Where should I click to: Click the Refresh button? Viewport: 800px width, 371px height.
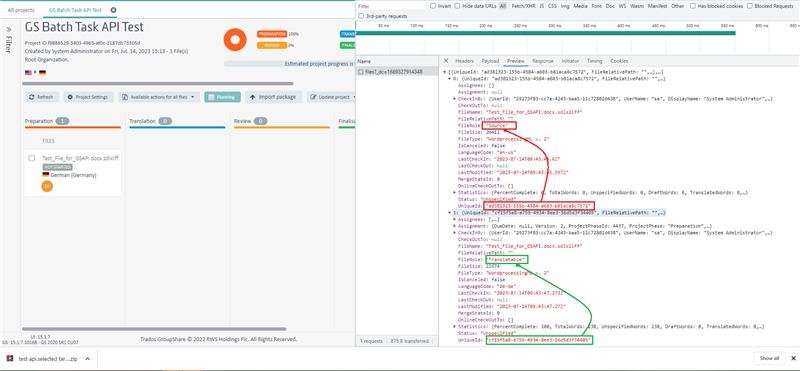pos(42,97)
